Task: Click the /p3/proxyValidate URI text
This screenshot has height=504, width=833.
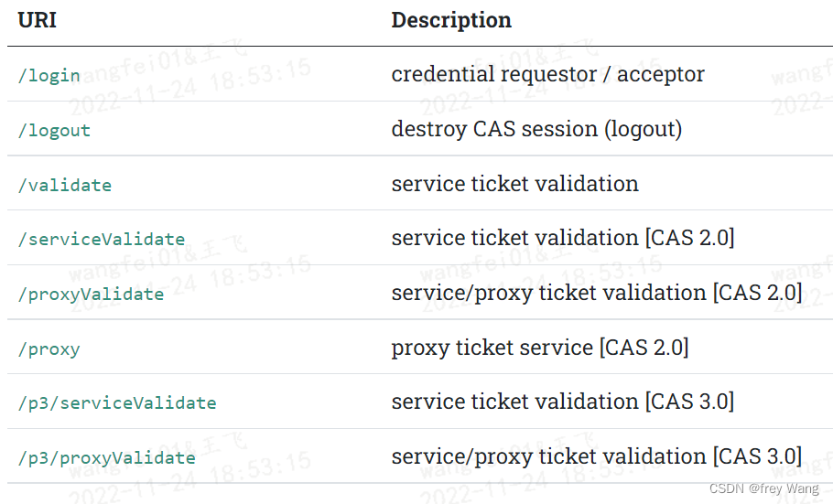Action: (x=106, y=457)
